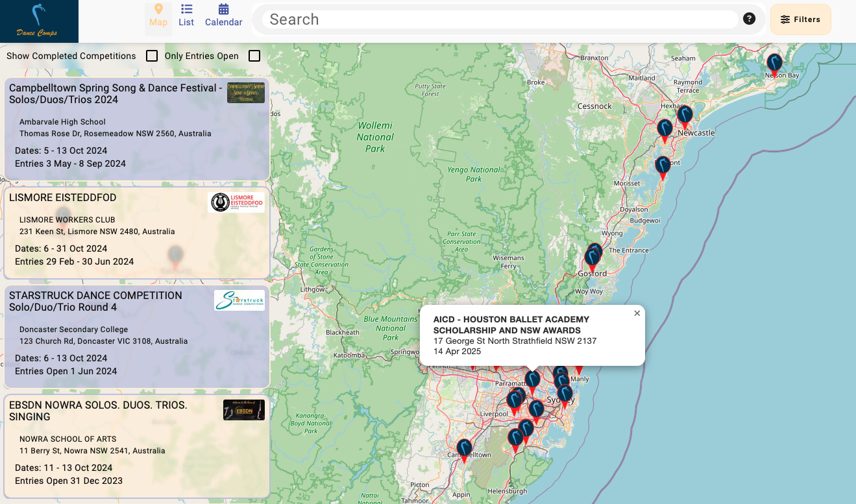The height and width of the screenshot is (504, 856).
Task: Click the Dance Comps logo
Action: 39,21
